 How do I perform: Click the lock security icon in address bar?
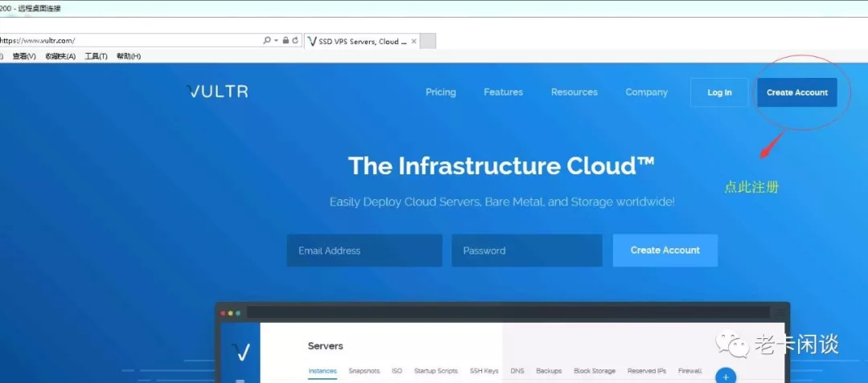285,40
